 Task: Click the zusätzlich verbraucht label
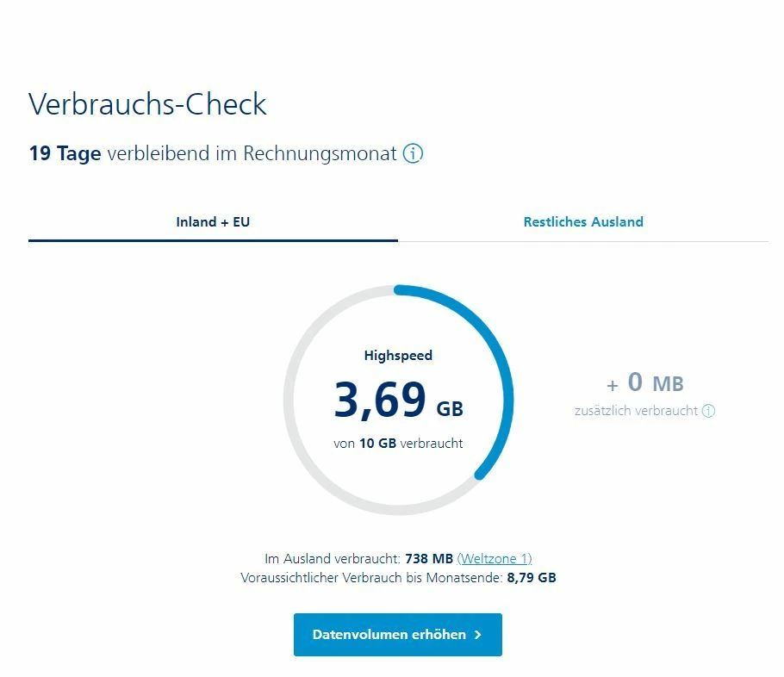tap(636, 411)
